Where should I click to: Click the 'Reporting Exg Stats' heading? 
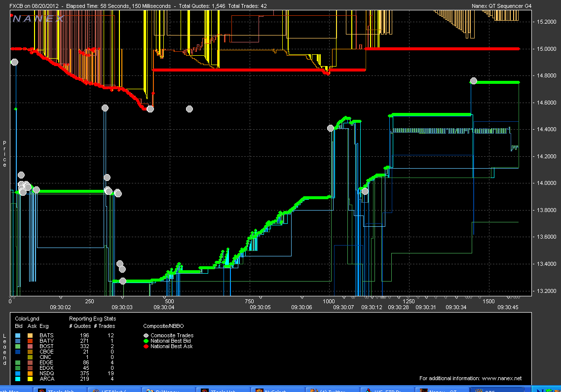coord(93,319)
